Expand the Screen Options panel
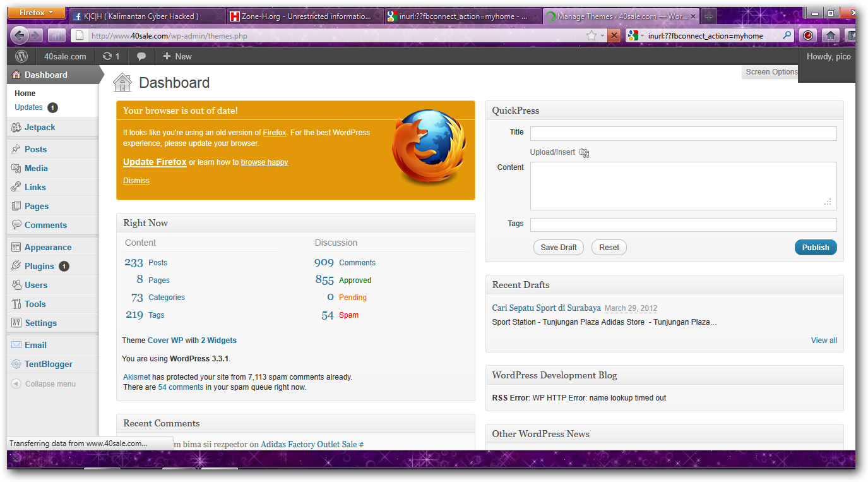This screenshot has width=868, height=482. point(771,72)
